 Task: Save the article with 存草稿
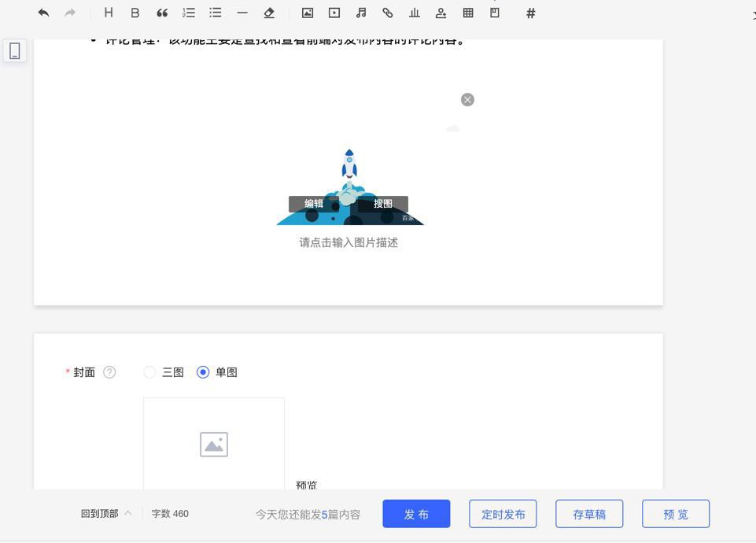pyautogui.click(x=589, y=514)
